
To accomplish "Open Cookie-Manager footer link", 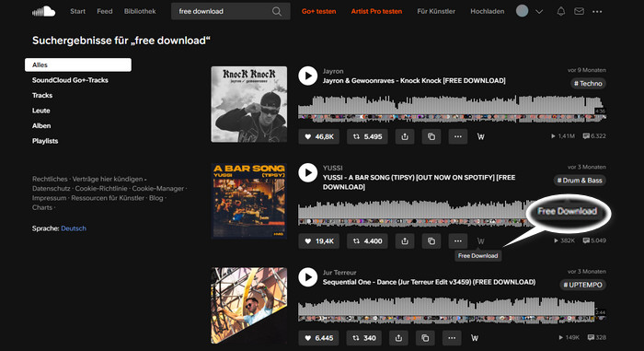I will (158, 189).
